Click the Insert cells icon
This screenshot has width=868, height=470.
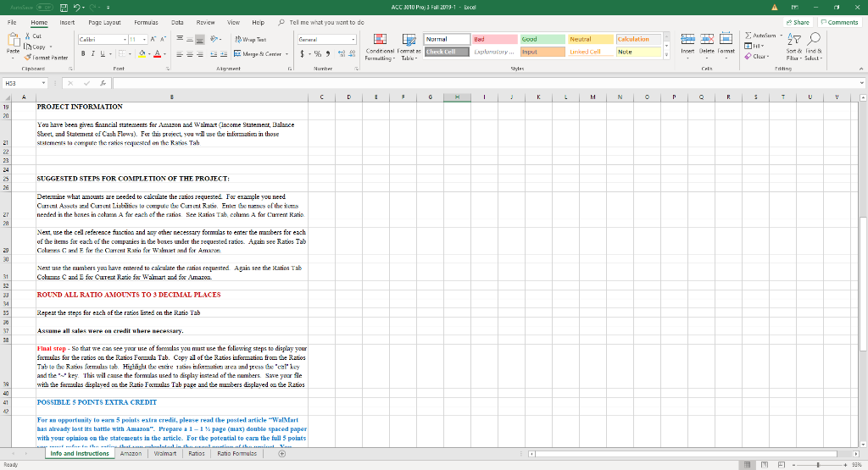(687, 39)
